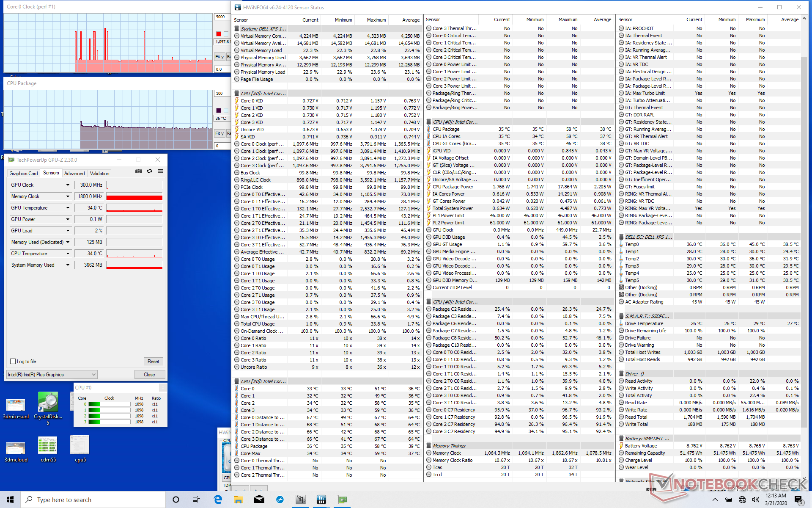Screen dimensions: 812x508
Task: Expand the GPU Temperature sensor dropdown
Action: (x=68, y=208)
